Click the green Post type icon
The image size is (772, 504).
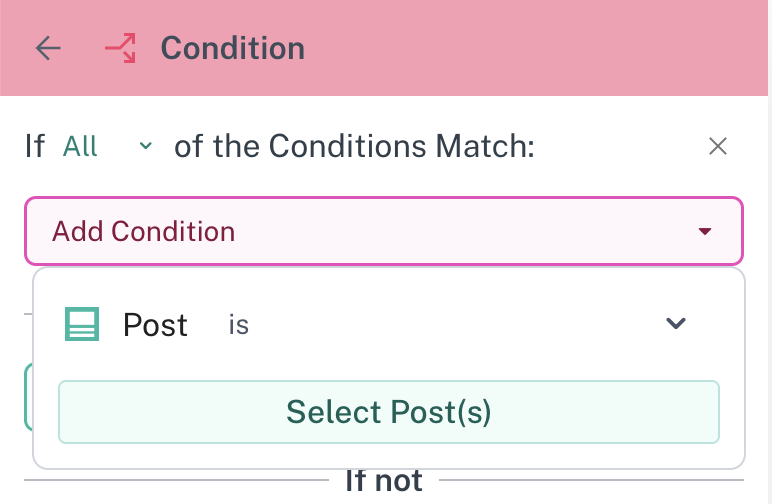(82, 324)
